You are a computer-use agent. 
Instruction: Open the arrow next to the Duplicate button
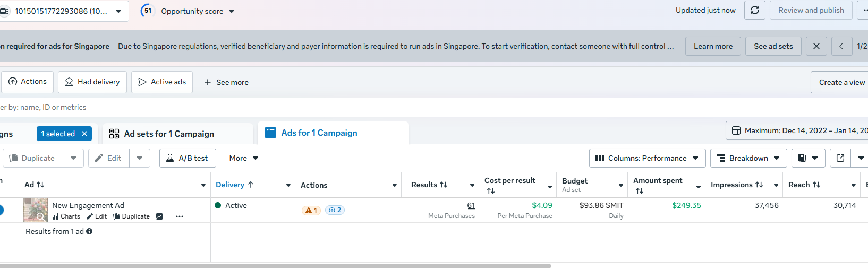[x=73, y=158]
